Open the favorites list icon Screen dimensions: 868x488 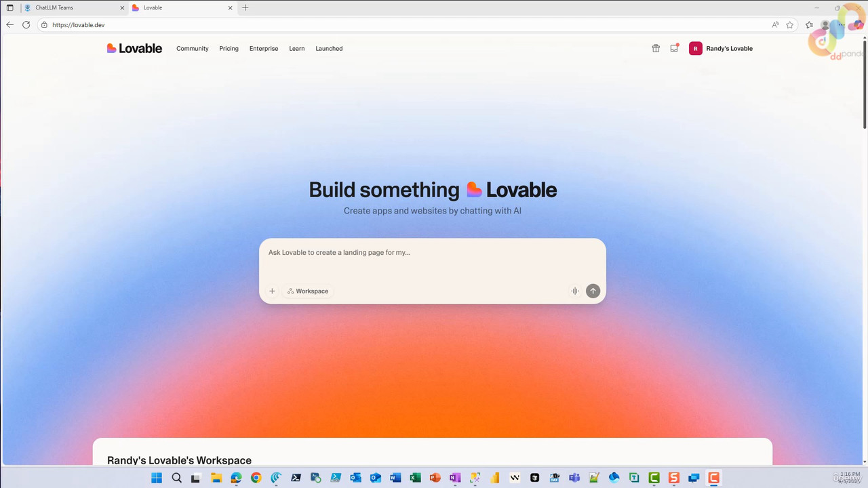point(809,24)
